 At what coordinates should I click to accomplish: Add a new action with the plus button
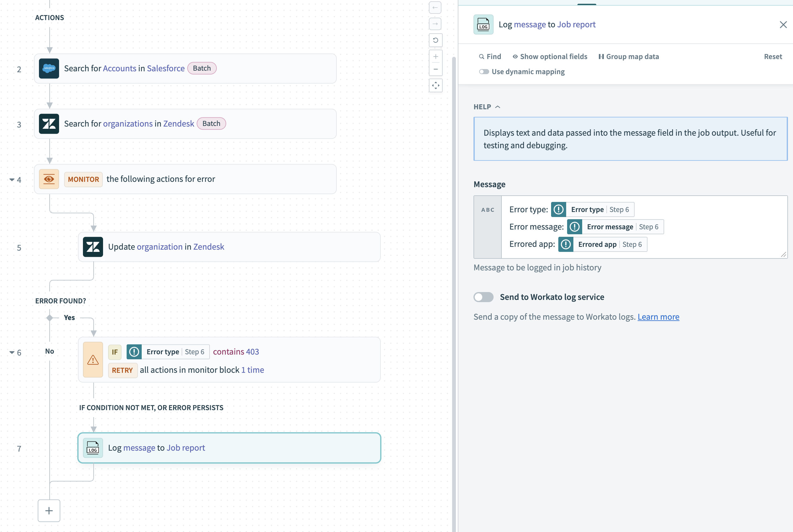[x=49, y=511]
